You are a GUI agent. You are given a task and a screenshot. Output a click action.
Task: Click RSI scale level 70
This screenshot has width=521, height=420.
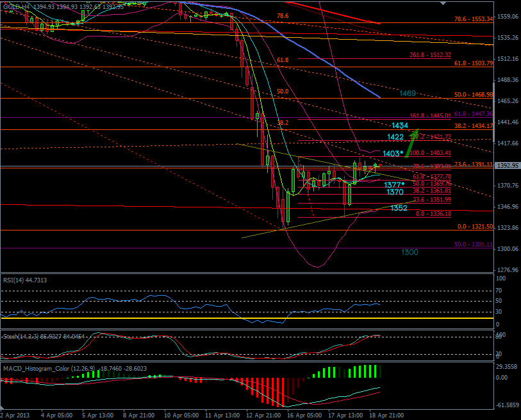pos(499,291)
